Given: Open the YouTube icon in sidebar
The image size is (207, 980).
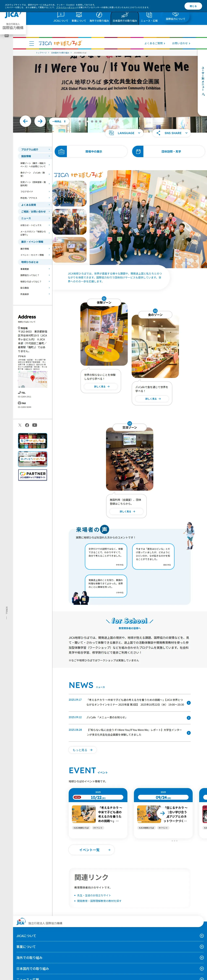Looking at the screenshot, I should (x=35, y=425).
